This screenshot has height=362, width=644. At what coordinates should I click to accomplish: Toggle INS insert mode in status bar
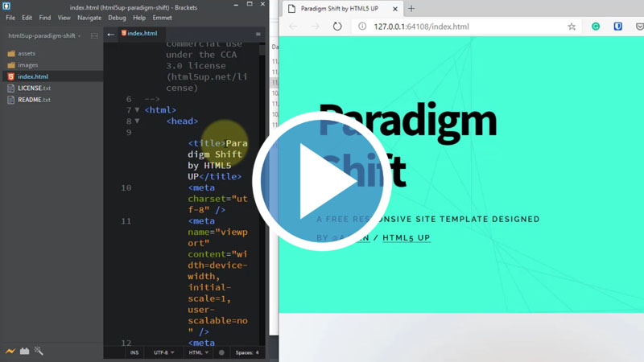tap(134, 352)
